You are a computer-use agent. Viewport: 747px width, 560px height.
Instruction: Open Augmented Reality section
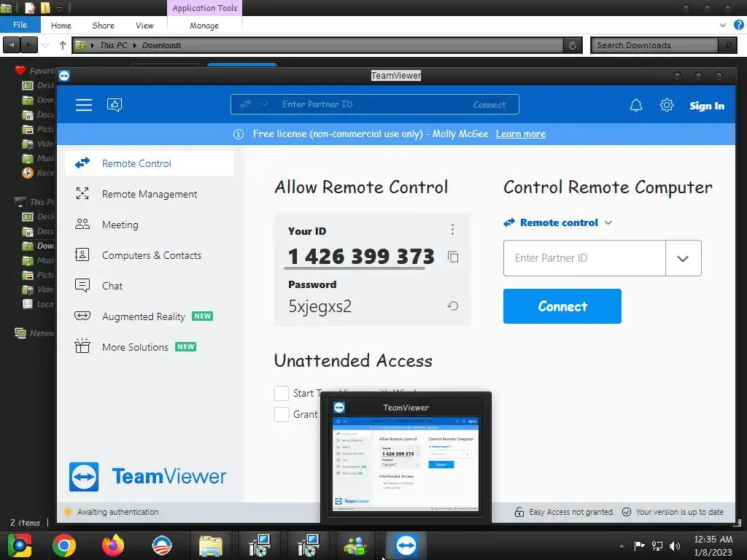(150, 316)
